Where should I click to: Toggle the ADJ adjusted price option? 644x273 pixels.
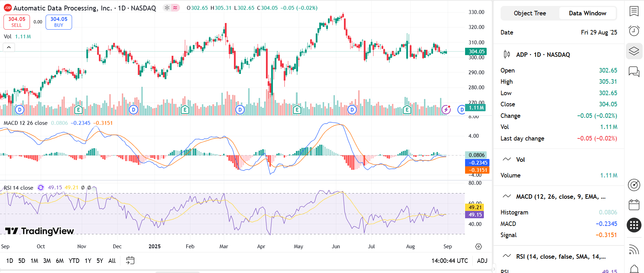tap(482, 261)
